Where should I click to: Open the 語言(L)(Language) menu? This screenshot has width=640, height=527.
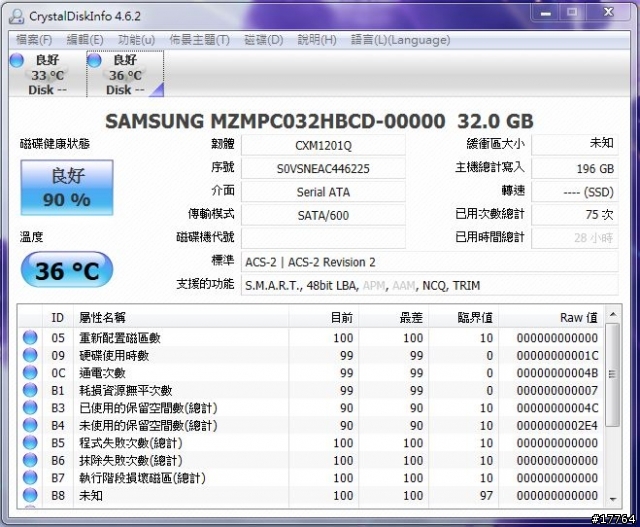point(400,40)
